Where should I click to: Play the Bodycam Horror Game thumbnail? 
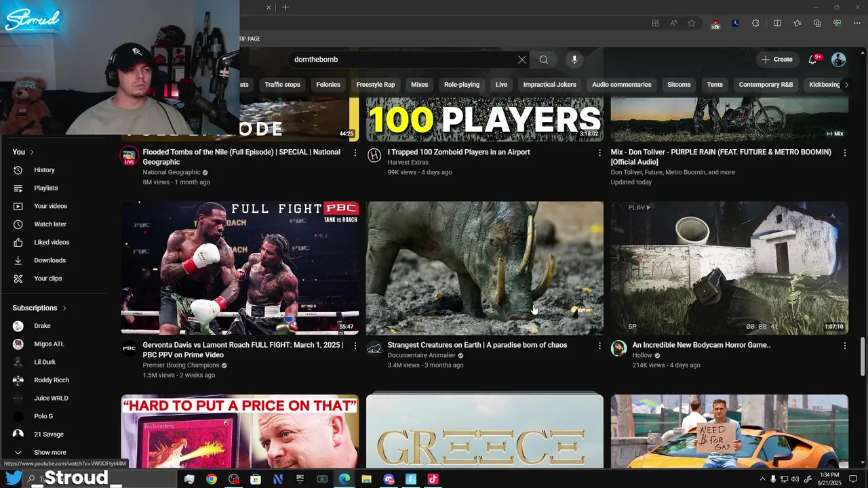729,268
